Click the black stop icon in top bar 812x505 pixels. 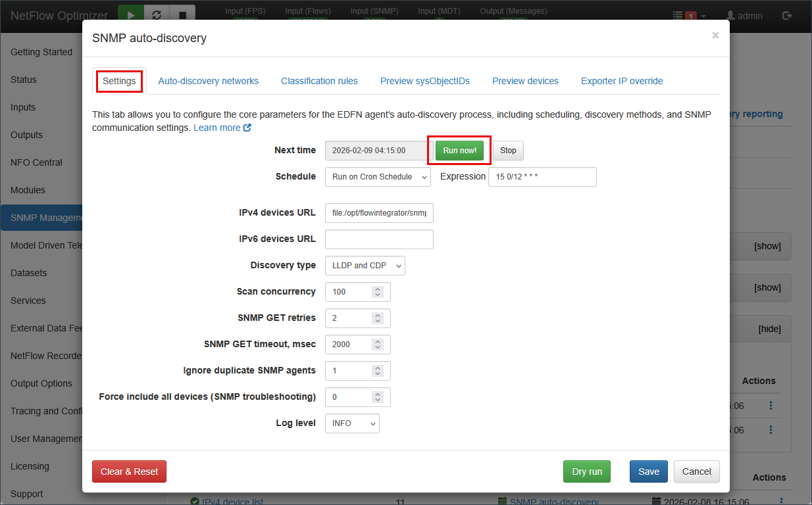182,15
